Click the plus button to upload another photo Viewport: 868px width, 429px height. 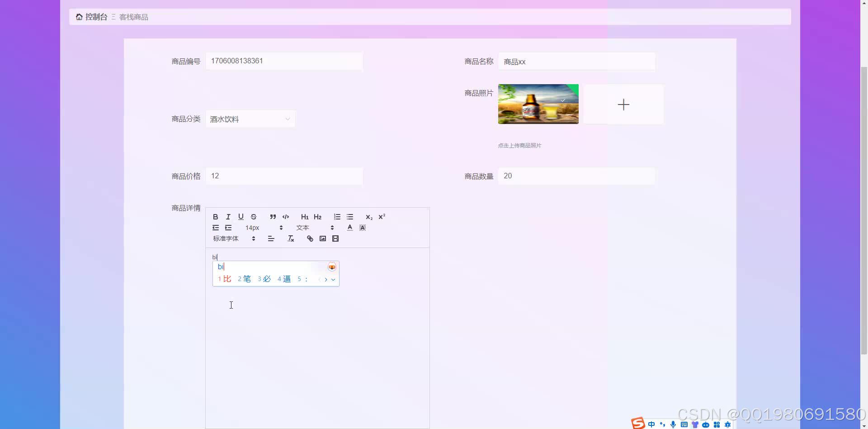point(623,104)
